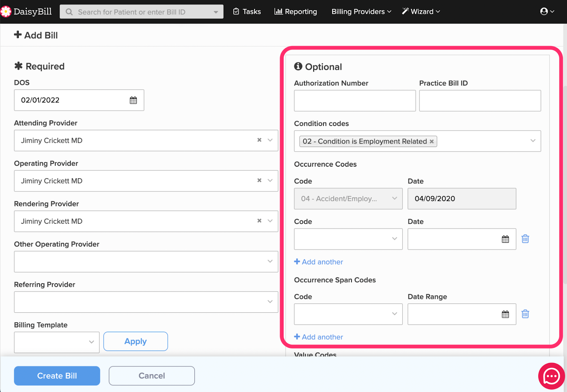Click the Optional info icon
Image resolution: width=567 pixels, height=392 pixels.
(298, 66)
